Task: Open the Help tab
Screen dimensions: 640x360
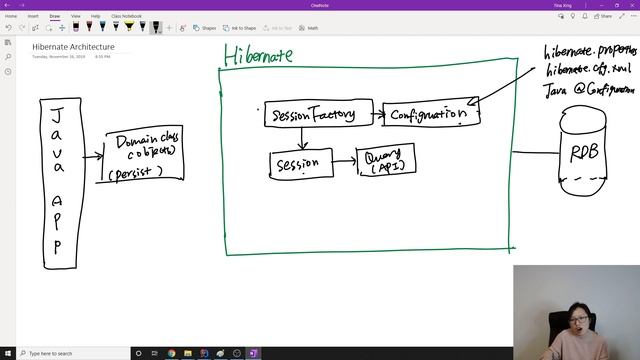Action: point(96,16)
